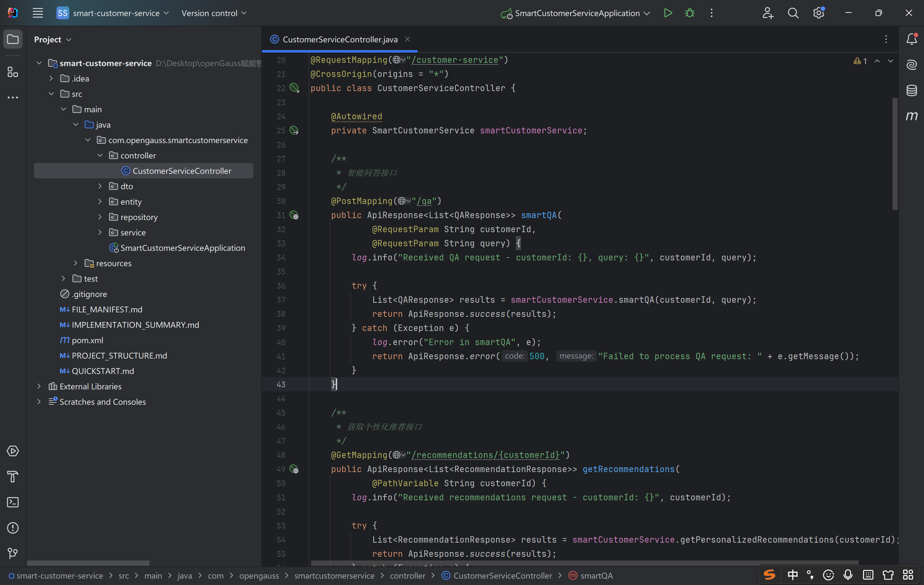924x585 pixels.
Task: Open the run configuration dropdown
Action: point(576,13)
